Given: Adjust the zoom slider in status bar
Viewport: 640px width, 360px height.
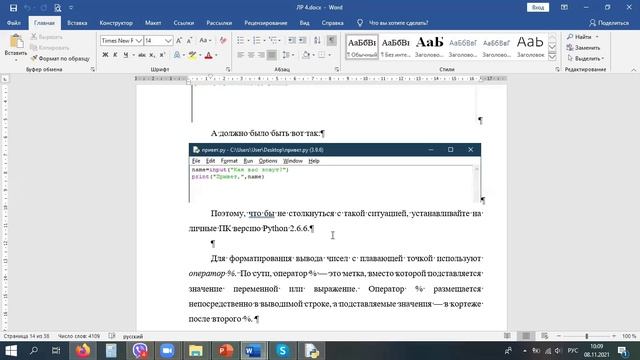Looking at the screenshot, I should [587, 336].
